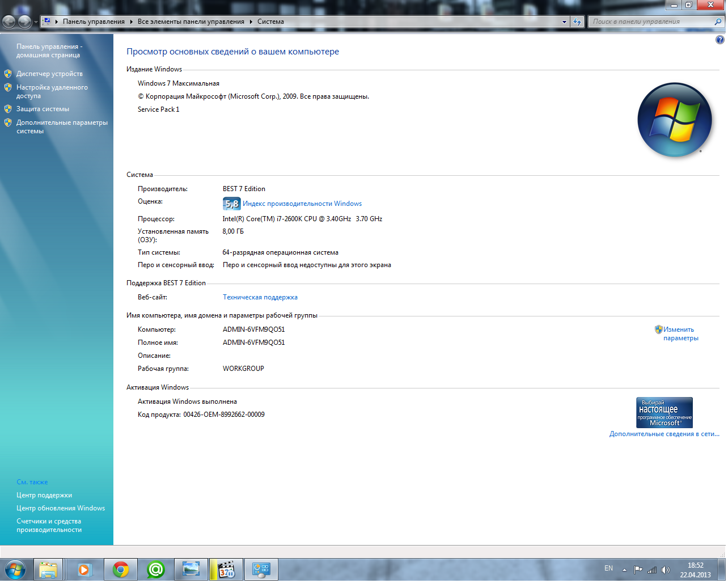The height and width of the screenshot is (583, 728).
Task: Launch Windows Media Player from taskbar
Action: (84, 570)
